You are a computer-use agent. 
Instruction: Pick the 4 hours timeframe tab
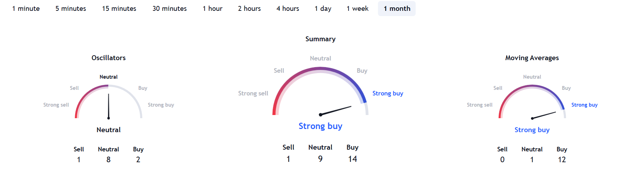click(288, 9)
